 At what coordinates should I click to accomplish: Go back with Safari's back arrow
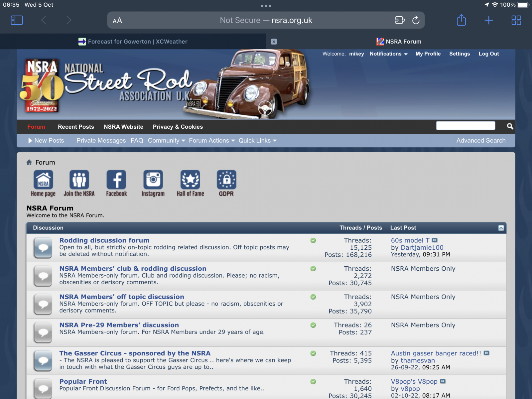click(x=44, y=20)
